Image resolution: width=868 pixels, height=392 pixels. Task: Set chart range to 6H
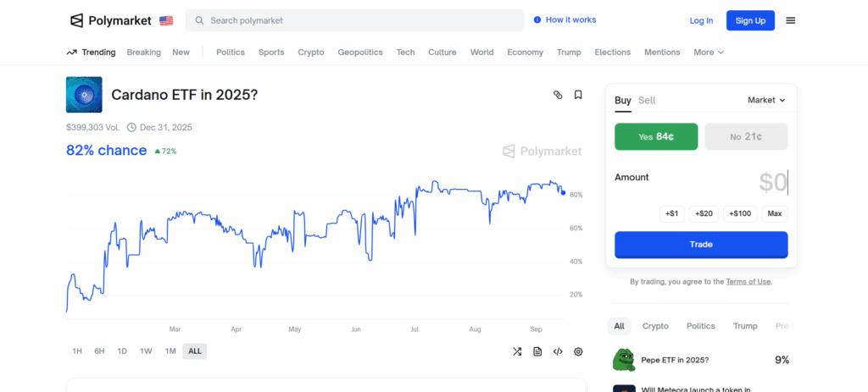99,351
